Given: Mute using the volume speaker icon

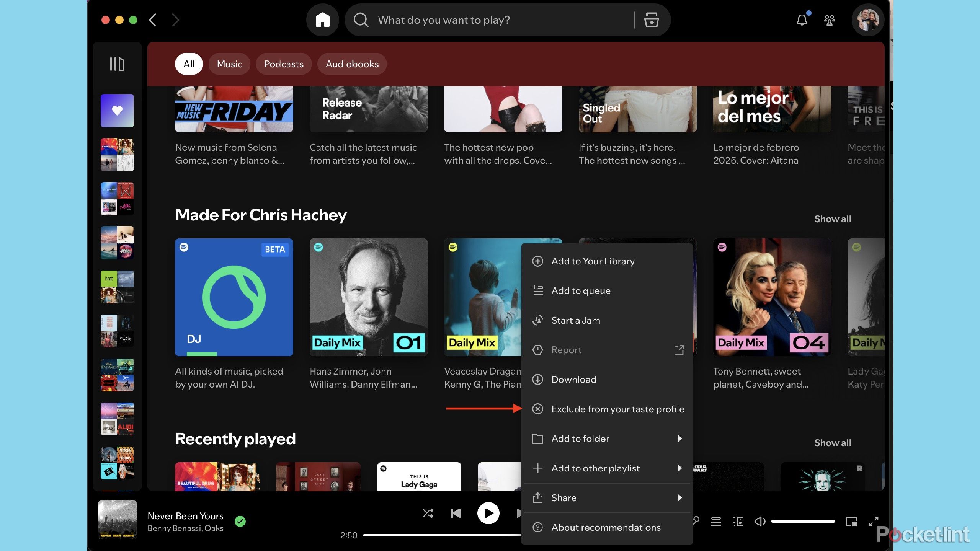Looking at the screenshot, I should click(760, 521).
